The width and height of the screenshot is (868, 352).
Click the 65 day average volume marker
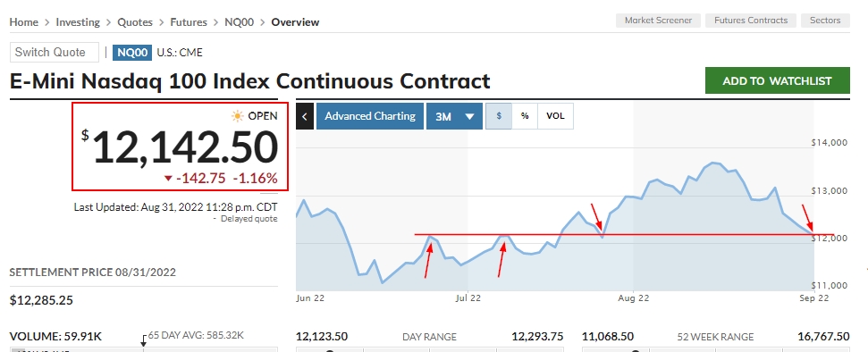[x=144, y=340]
